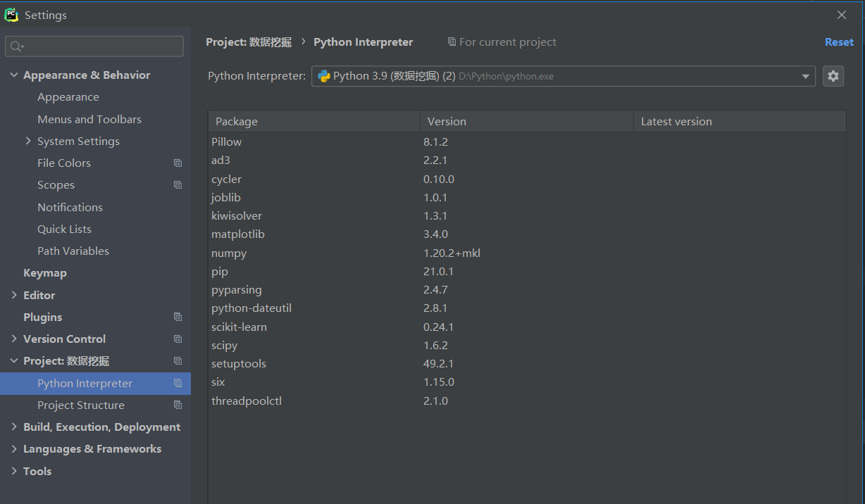
Task: Select the python-dateutil package row
Action: pyautogui.click(x=527, y=308)
